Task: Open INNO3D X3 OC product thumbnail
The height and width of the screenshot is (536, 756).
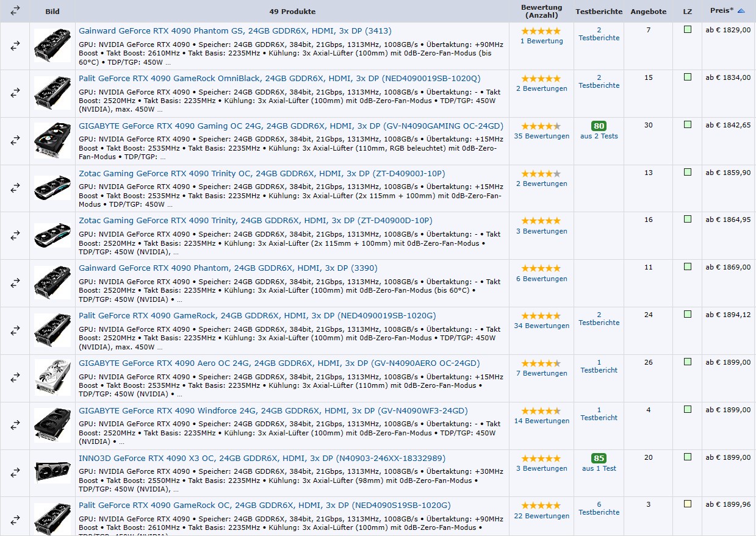Action: click(52, 473)
